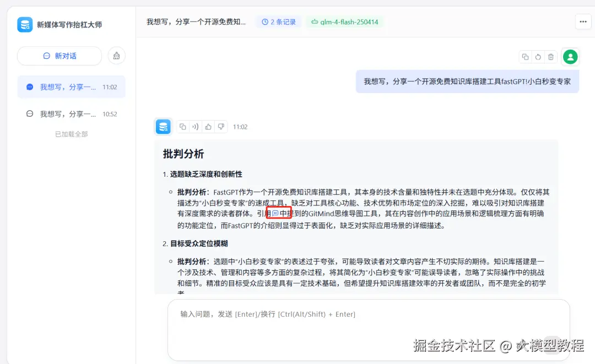This screenshot has height=364, width=595.
Task: Click the chat bubble icon of 10:52 chat
Action: click(30, 114)
